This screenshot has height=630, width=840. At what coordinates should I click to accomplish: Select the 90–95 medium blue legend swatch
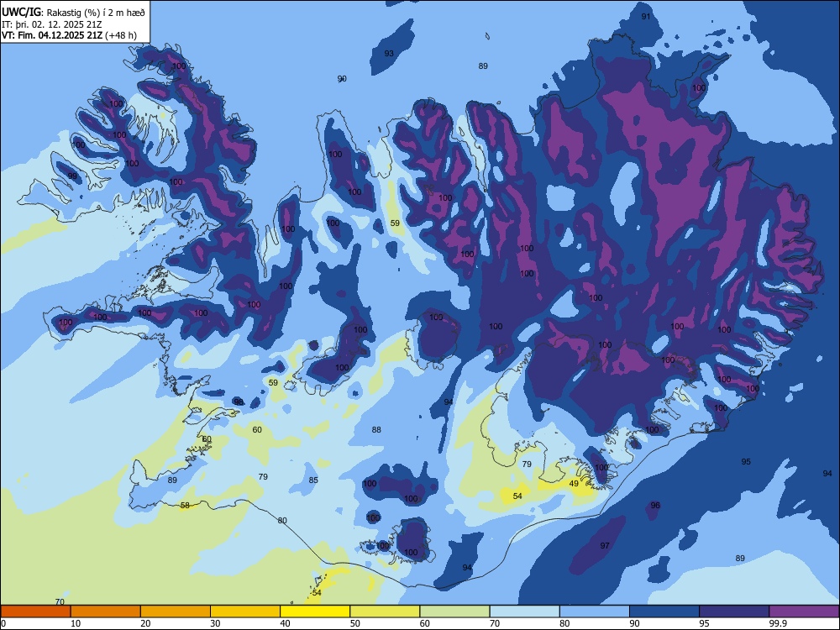pos(664,612)
